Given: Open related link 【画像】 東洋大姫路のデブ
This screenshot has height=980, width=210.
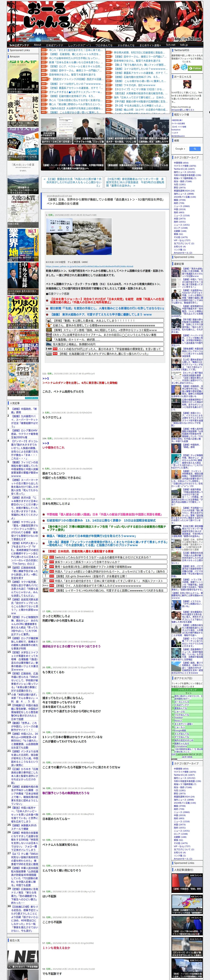Looking at the screenshot, I should [x=101, y=315].
